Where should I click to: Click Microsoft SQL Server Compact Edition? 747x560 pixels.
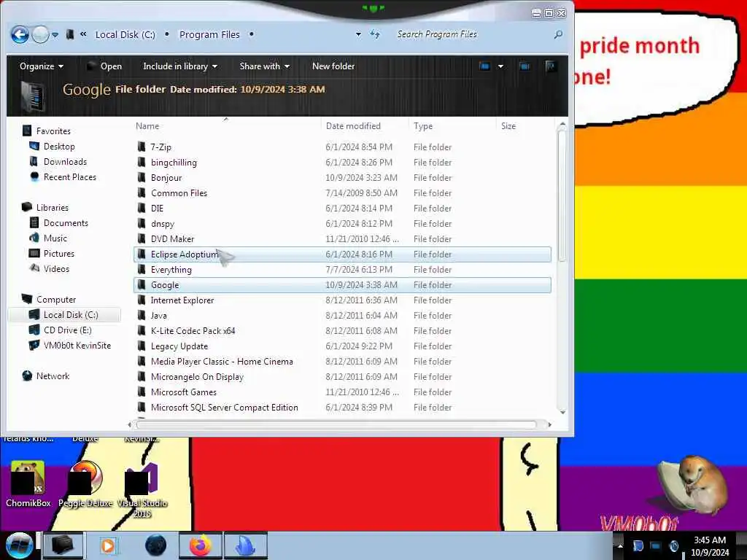(225, 407)
